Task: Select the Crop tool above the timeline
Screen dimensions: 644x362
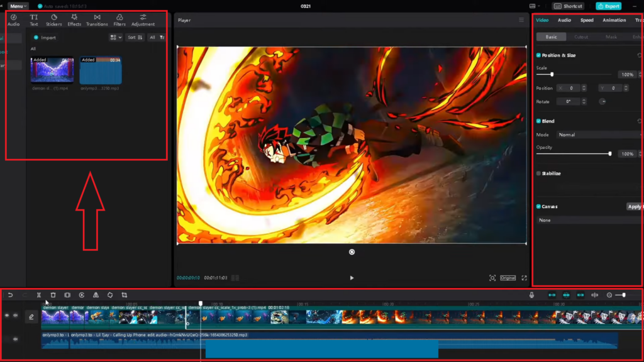Action: [x=125, y=294]
